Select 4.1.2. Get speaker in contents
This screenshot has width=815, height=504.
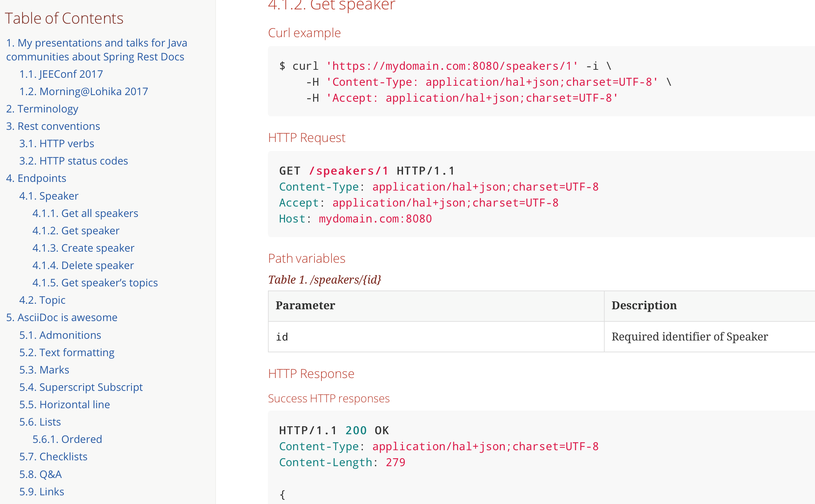76,230
